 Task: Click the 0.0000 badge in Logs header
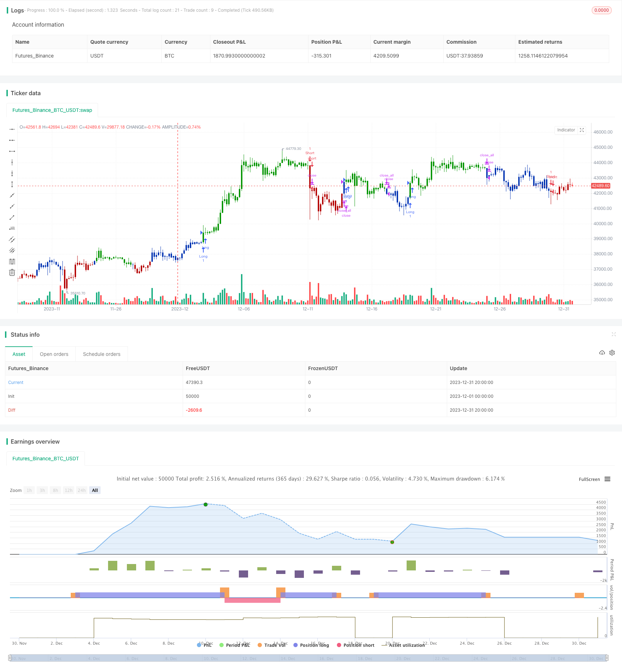tap(601, 10)
